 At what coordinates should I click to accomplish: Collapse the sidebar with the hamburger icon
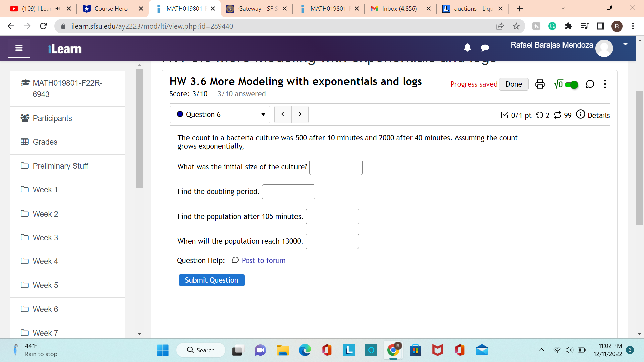click(x=19, y=48)
